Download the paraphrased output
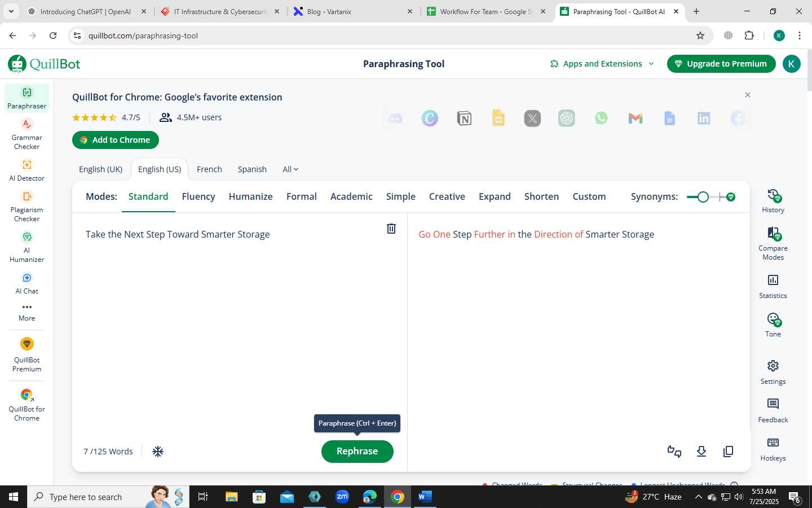This screenshot has width=812, height=508. point(701,452)
